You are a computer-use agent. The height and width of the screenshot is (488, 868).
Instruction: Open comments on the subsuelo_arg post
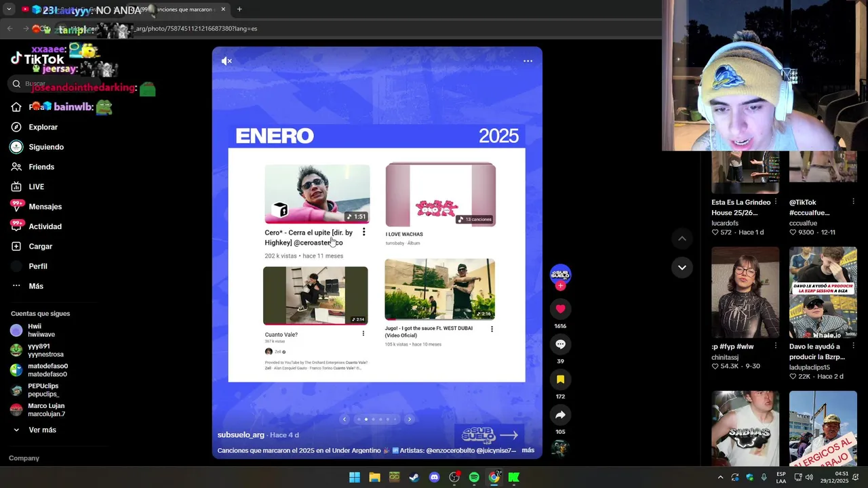[560, 344]
